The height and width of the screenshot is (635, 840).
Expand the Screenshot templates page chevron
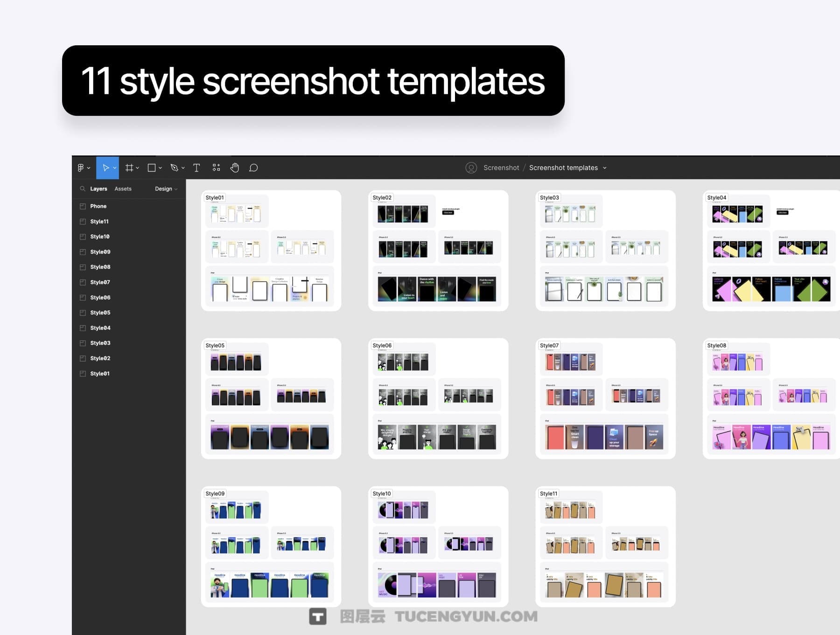605,168
